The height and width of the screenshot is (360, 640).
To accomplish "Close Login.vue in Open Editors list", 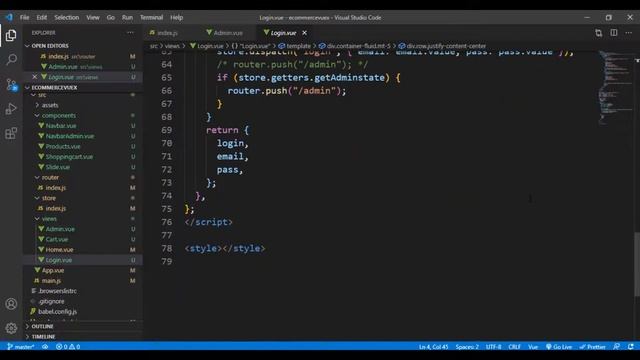I will tap(35, 77).
